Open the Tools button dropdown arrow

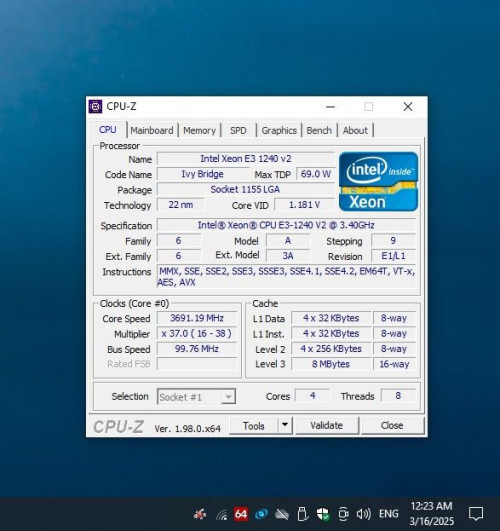pyautogui.click(x=285, y=425)
